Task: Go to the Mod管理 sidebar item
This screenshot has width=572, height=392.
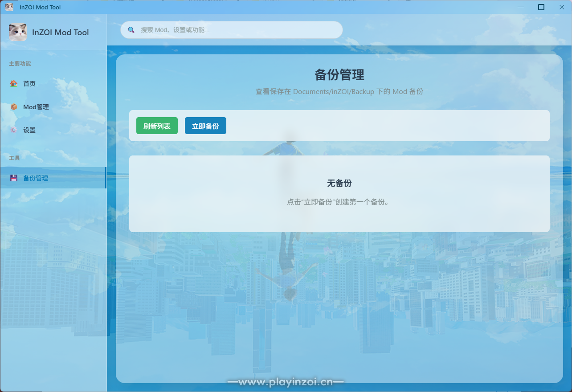Action: click(36, 107)
